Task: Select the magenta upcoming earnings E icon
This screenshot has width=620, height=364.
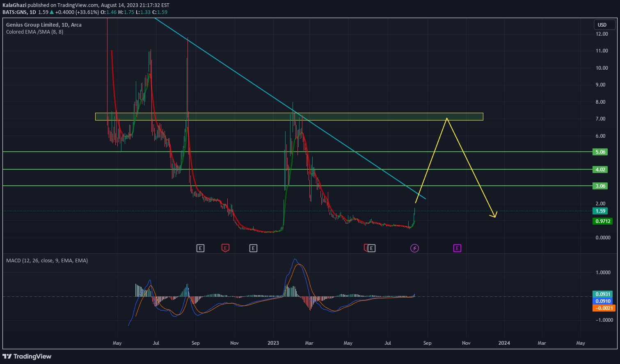Action: coord(457,248)
